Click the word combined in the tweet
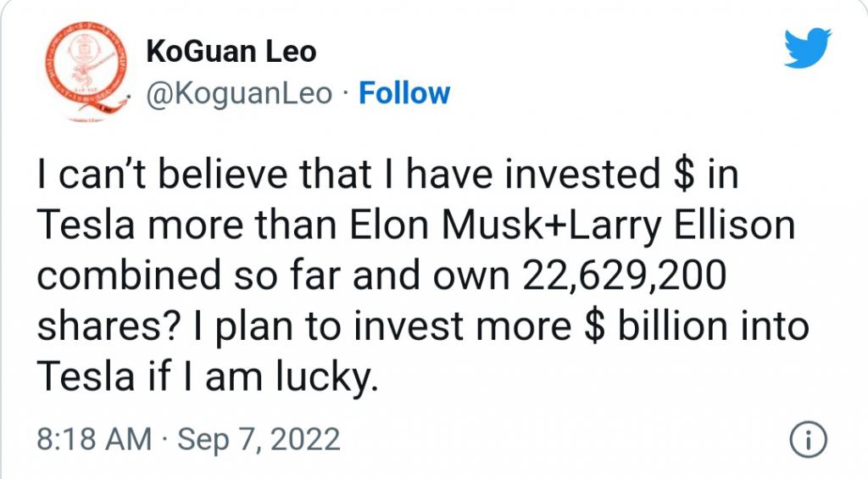Viewport: 868px width, 479px height. [x=129, y=276]
